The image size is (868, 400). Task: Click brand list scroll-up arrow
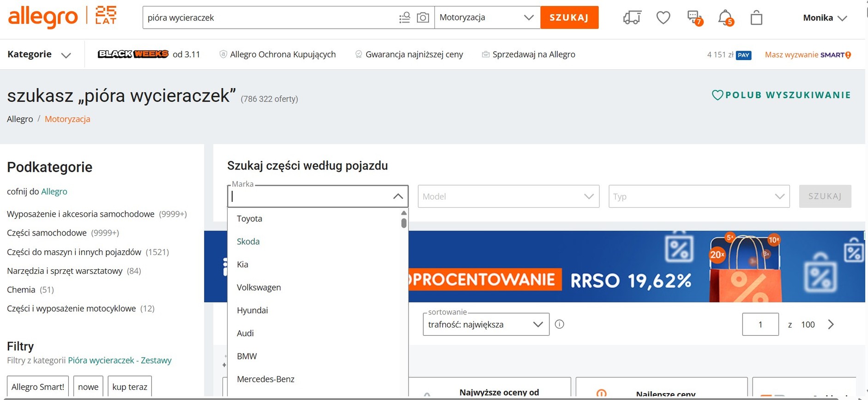(404, 213)
